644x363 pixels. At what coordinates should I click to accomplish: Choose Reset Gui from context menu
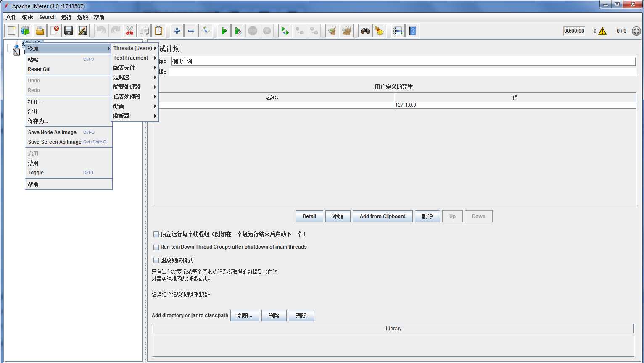[69, 69]
